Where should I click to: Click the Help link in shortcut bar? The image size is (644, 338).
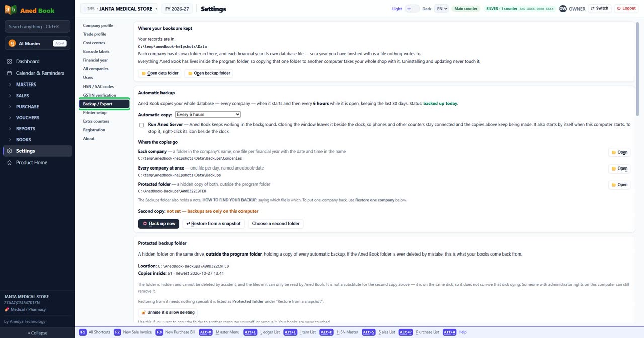462,332
